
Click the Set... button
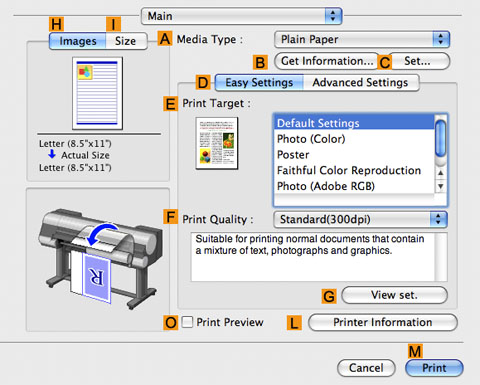pyautogui.click(x=419, y=61)
